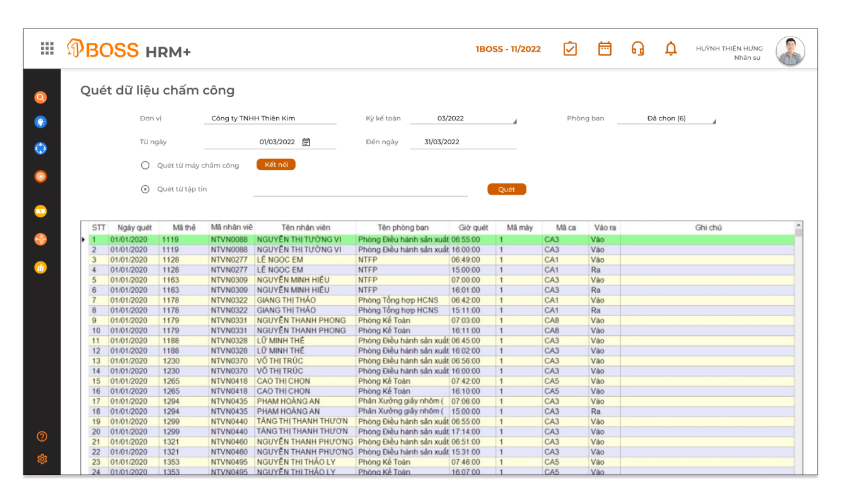The height and width of the screenshot is (504, 841).
Task: Click the file path input field
Action: click(x=360, y=190)
